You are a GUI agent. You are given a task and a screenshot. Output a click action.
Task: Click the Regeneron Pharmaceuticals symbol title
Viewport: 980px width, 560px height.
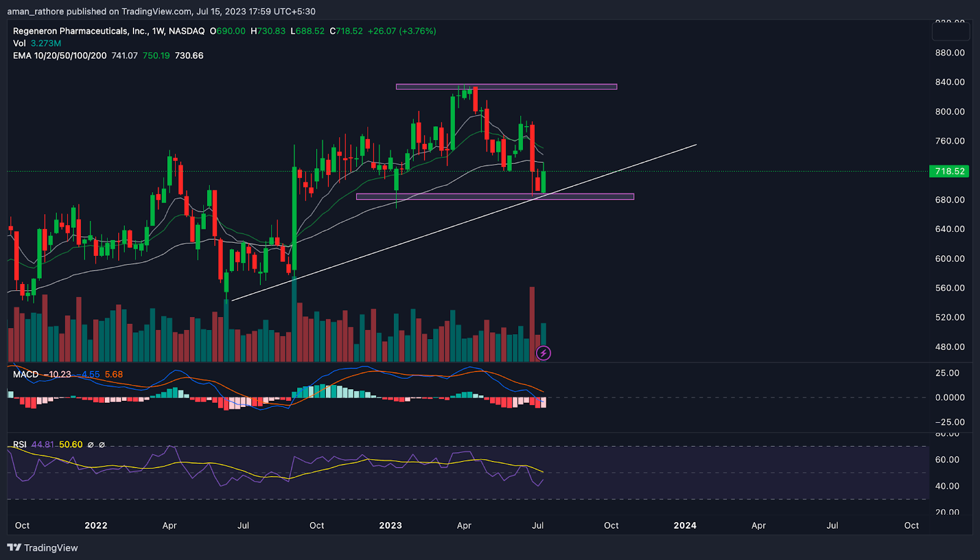109,31
